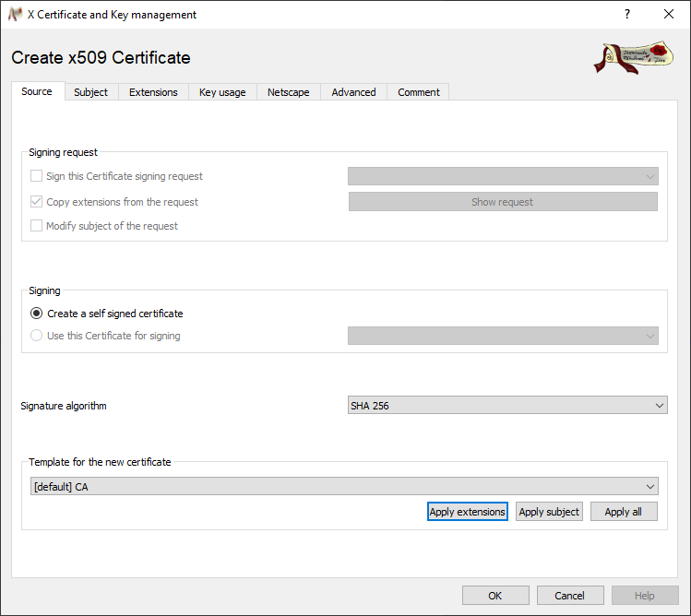
Task: Switch to the Netscape tab
Action: pos(289,92)
